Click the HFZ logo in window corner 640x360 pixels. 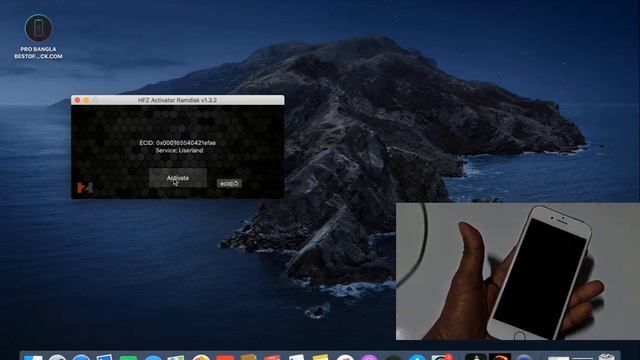click(x=84, y=188)
